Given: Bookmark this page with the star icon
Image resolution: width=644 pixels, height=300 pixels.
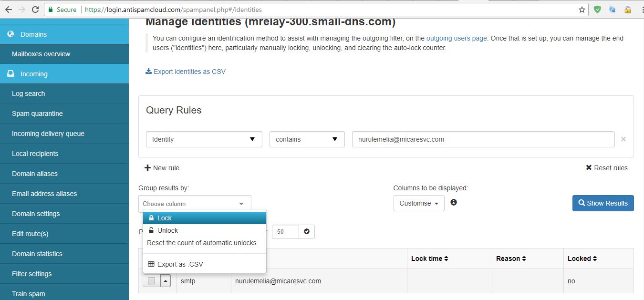Looking at the screenshot, I should (582, 10).
